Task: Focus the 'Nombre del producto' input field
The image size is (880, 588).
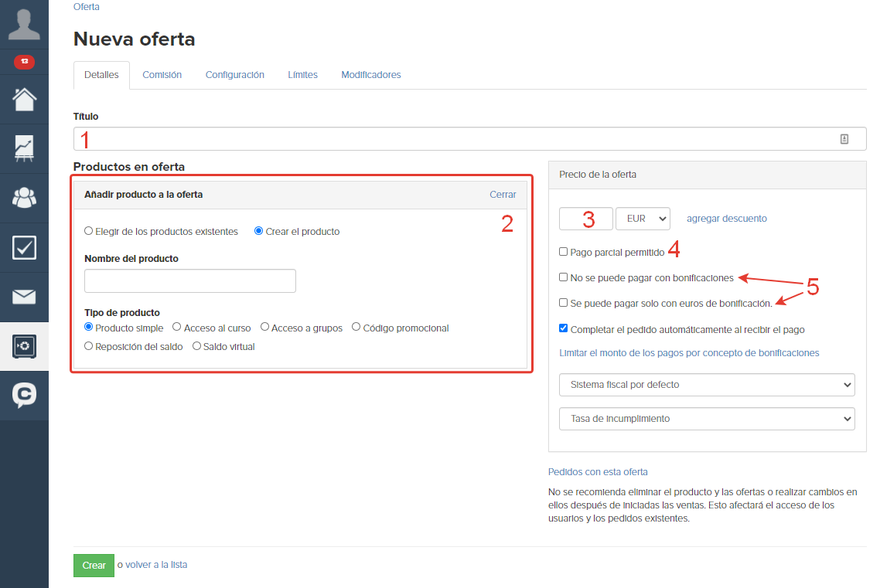Action: point(190,280)
